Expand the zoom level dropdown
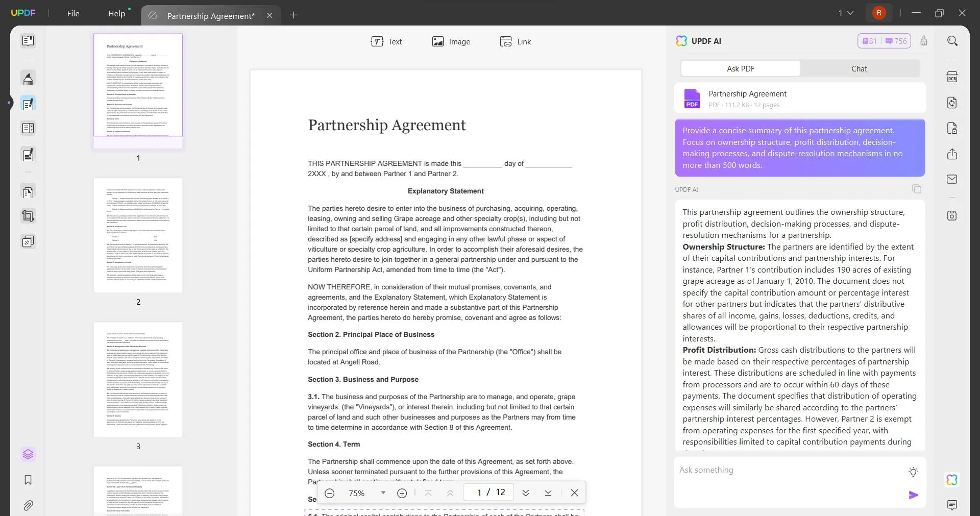 [x=383, y=493]
